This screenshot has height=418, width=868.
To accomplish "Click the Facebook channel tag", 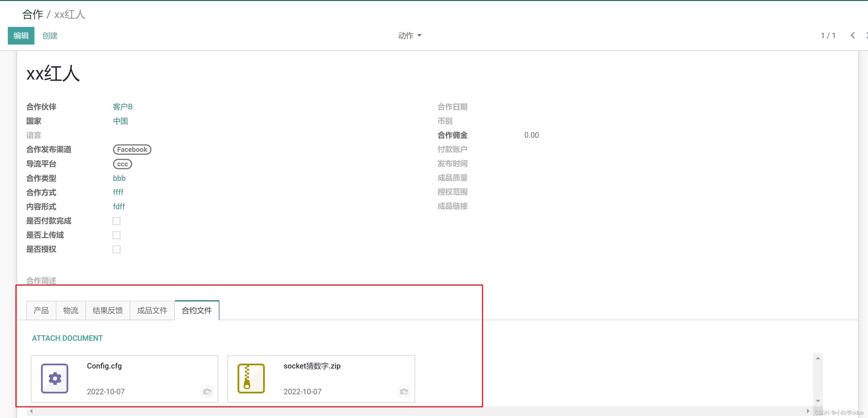I will coord(132,149).
